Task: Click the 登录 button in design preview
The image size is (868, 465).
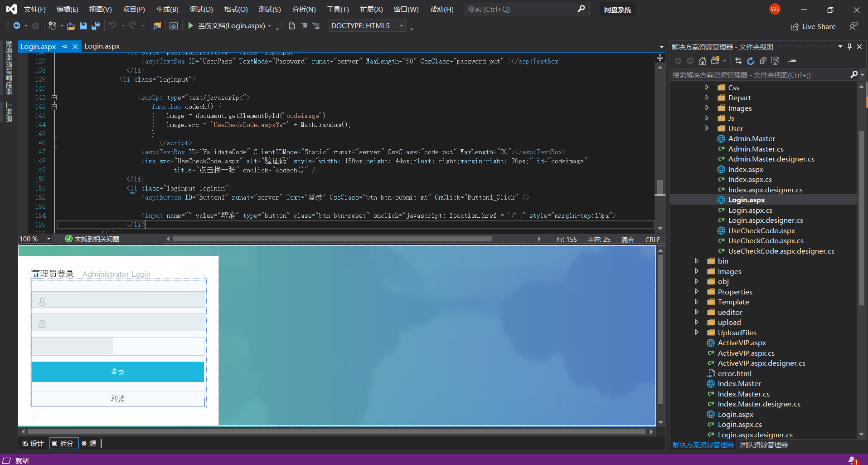Action: [x=117, y=372]
